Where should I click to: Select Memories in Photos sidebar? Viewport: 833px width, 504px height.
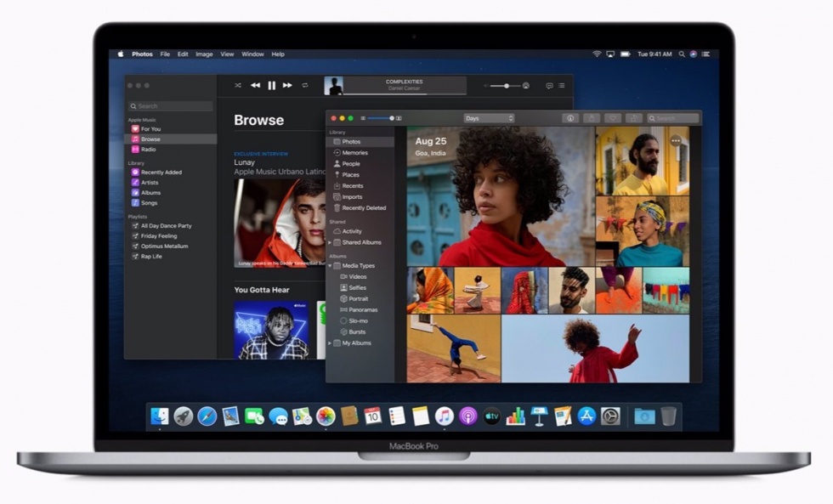click(354, 153)
